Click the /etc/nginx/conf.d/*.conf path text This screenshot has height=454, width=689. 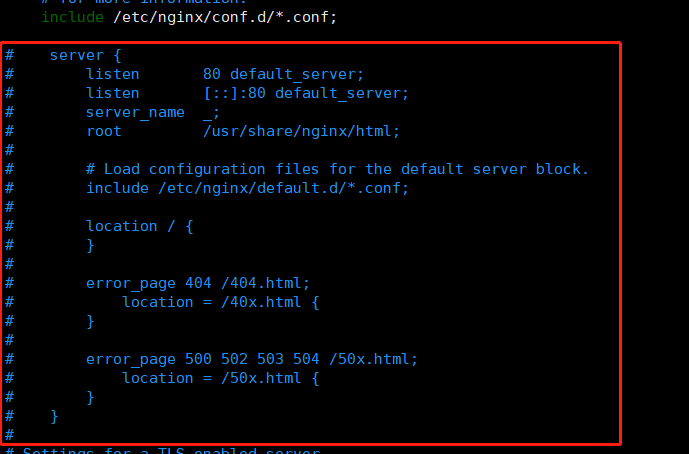225,17
